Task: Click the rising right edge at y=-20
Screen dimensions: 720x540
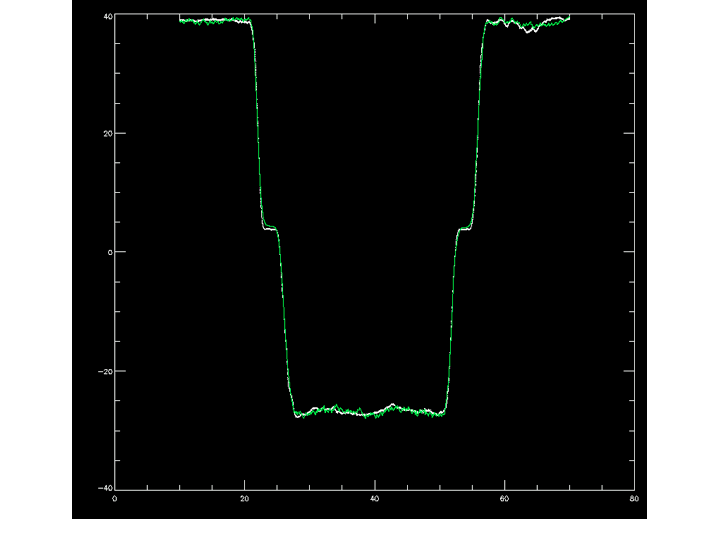Action: coord(450,371)
